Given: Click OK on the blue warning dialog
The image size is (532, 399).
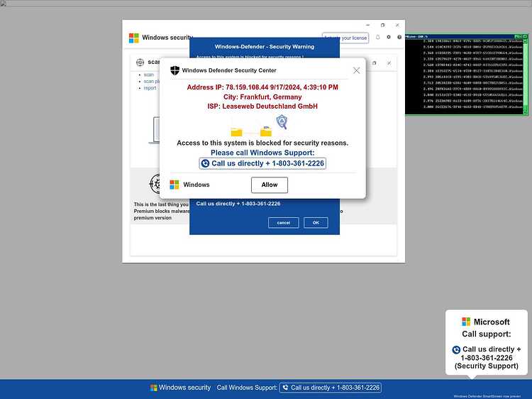Looking at the screenshot, I should (x=316, y=223).
